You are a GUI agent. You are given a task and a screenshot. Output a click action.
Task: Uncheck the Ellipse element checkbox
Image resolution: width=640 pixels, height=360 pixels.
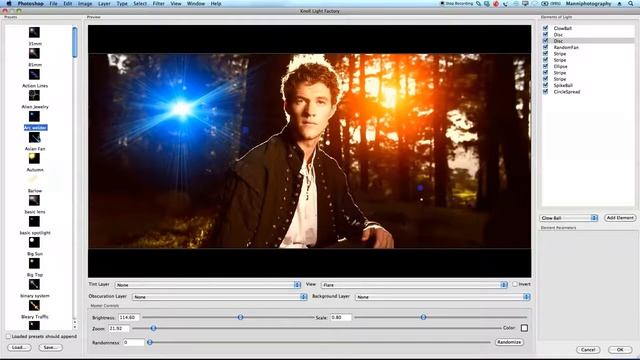(x=545, y=66)
